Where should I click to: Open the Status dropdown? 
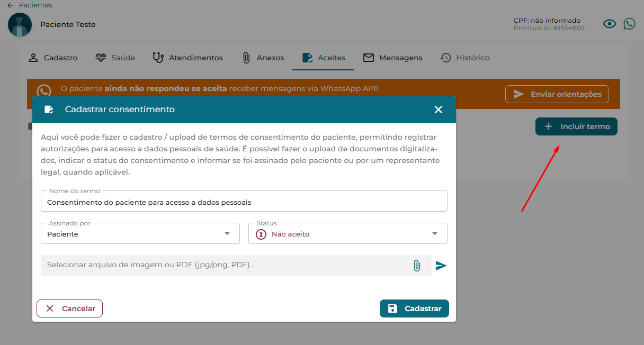tap(348, 233)
